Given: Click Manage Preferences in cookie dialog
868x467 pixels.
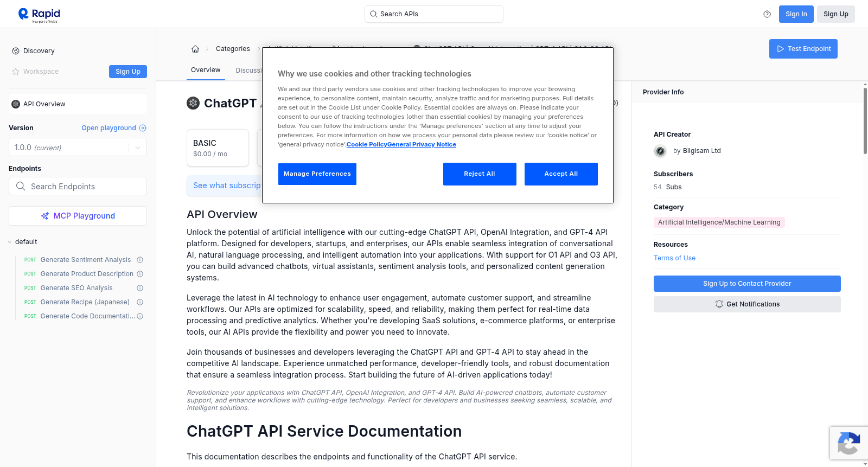Looking at the screenshot, I should tap(317, 174).
